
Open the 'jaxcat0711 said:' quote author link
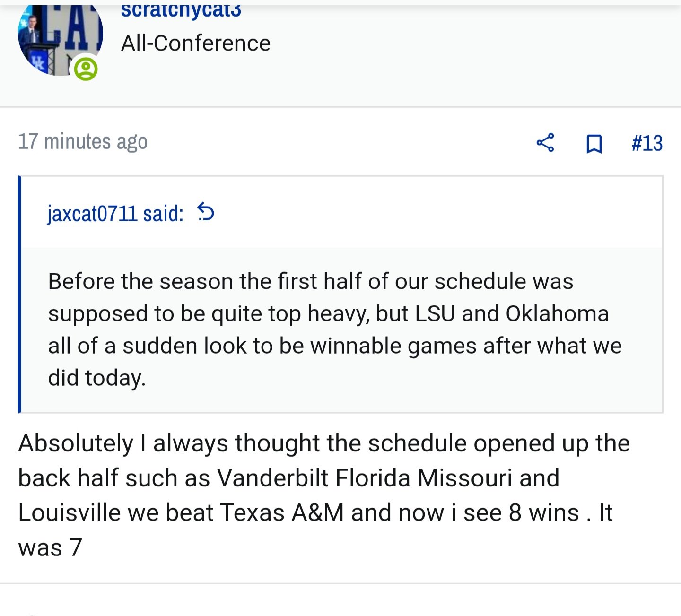(115, 214)
